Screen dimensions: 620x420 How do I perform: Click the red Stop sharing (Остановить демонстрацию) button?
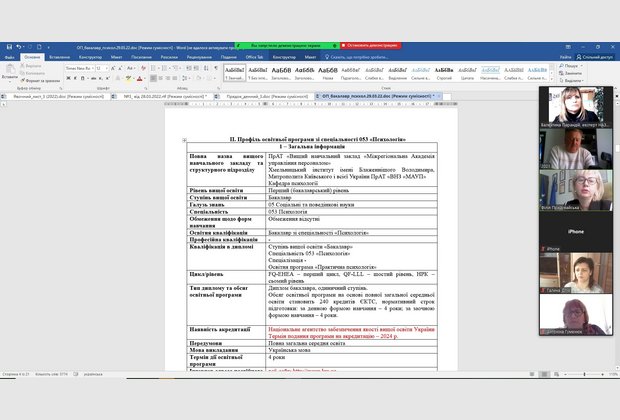tap(372, 46)
